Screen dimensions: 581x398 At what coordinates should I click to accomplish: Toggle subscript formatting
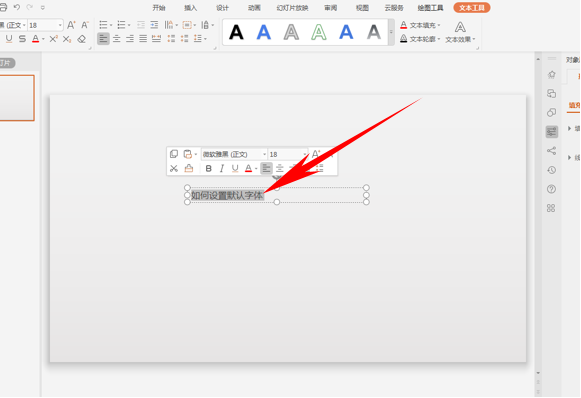point(67,39)
